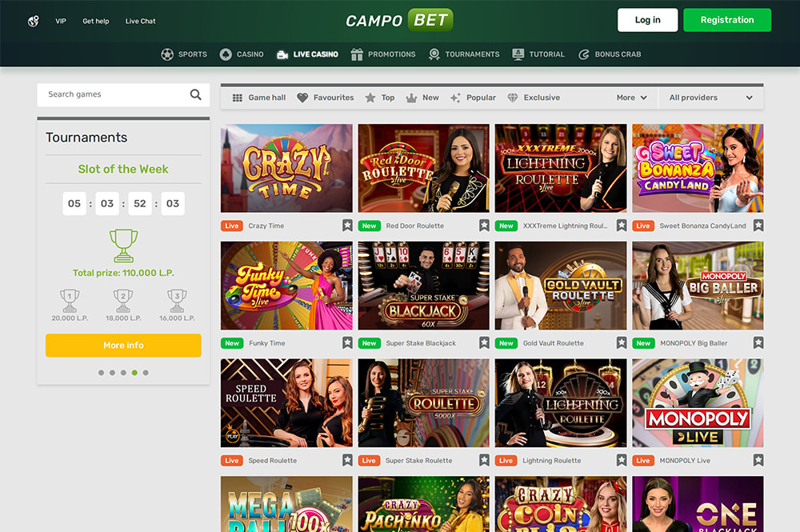800x532 pixels.
Task: Select the third tournament carousel dot
Action: 123,373
